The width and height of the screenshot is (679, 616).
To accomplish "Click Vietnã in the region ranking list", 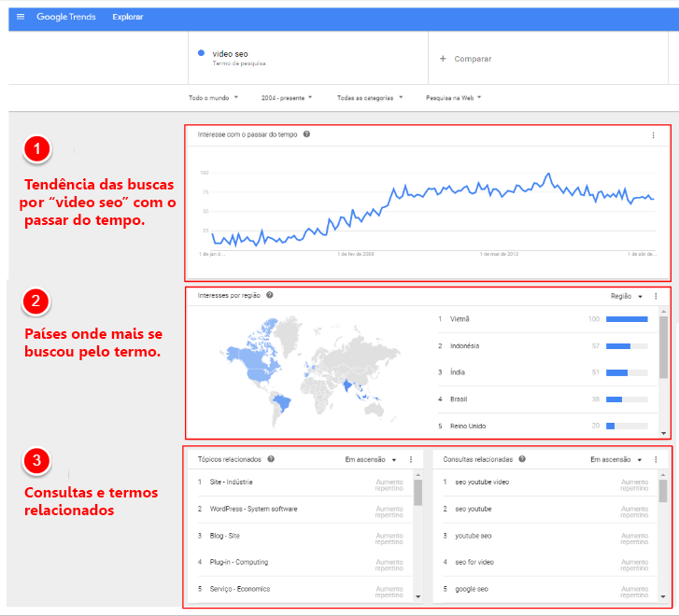I will pos(459,319).
